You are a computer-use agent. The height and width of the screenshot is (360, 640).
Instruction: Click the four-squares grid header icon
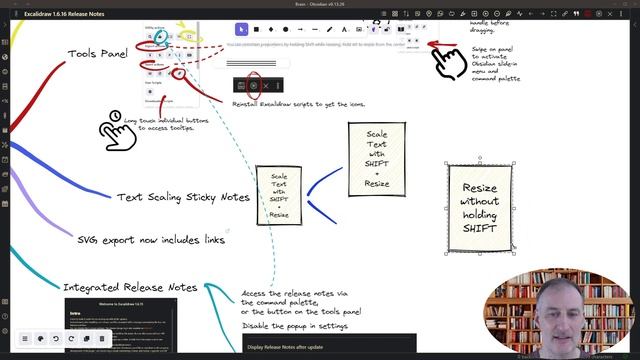coord(395,14)
